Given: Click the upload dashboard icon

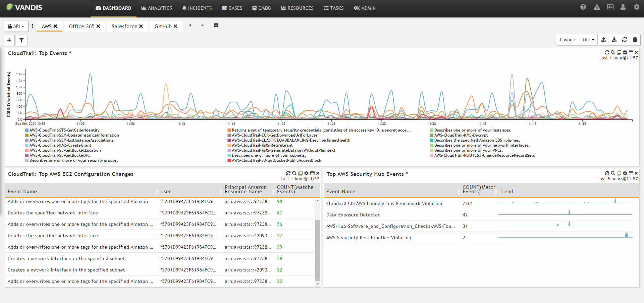Looking at the screenshot, I should pos(604,40).
